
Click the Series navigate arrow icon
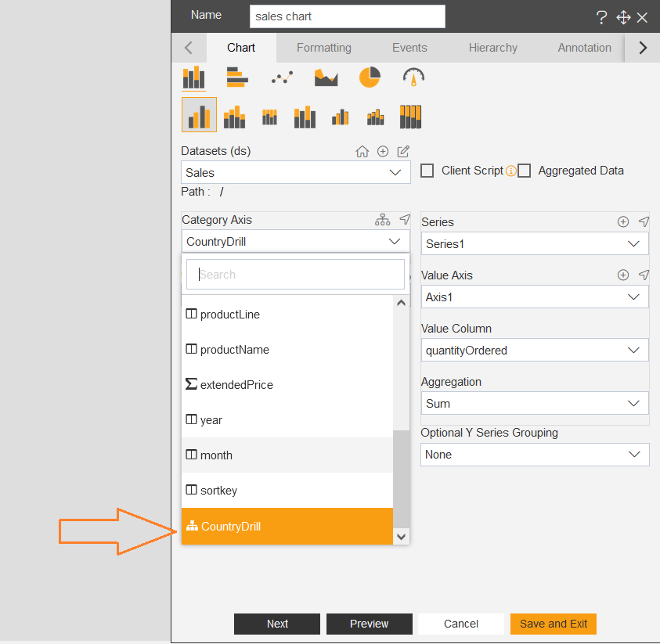[644, 221]
